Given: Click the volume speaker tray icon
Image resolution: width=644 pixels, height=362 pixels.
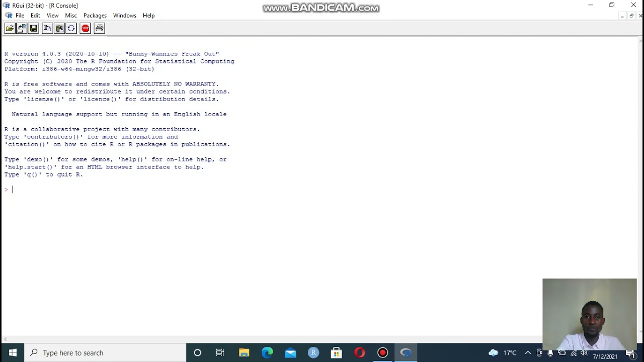Looking at the screenshot, I should [584, 353].
